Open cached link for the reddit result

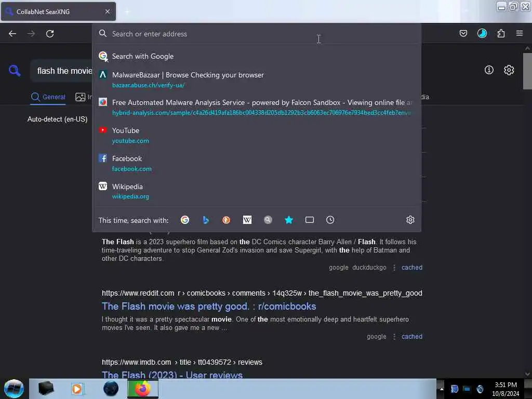tap(412, 337)
